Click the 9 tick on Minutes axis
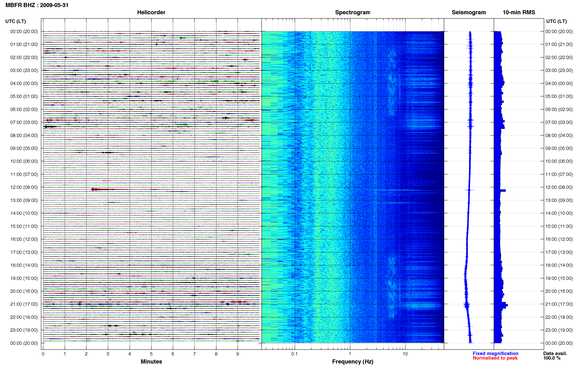The height and width of the screenshot is (368, 588). pyautogui.click(x=238, y=354)
